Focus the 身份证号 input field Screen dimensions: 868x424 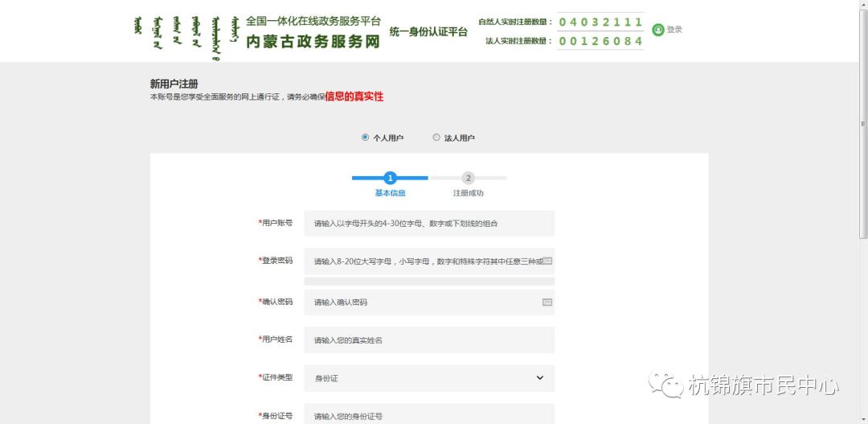tap(429, 414)
